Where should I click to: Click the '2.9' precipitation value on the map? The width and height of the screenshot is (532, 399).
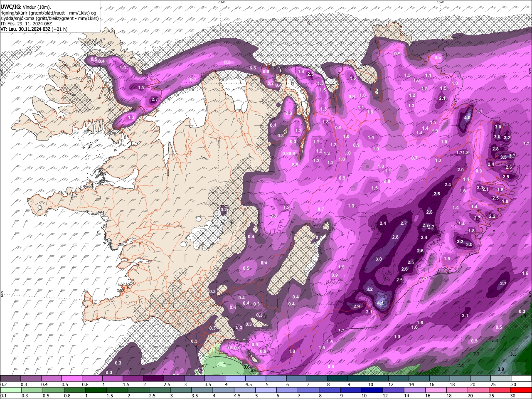point(357,306)
